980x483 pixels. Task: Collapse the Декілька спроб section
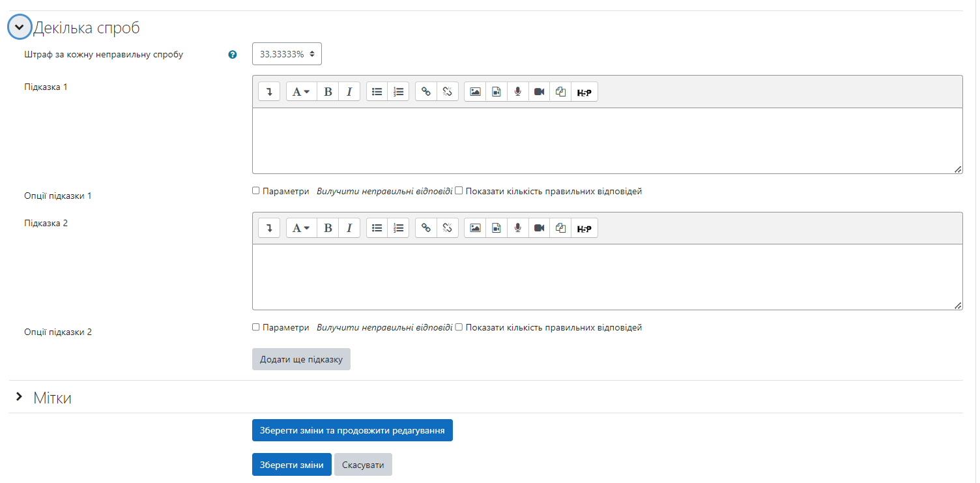20,27
